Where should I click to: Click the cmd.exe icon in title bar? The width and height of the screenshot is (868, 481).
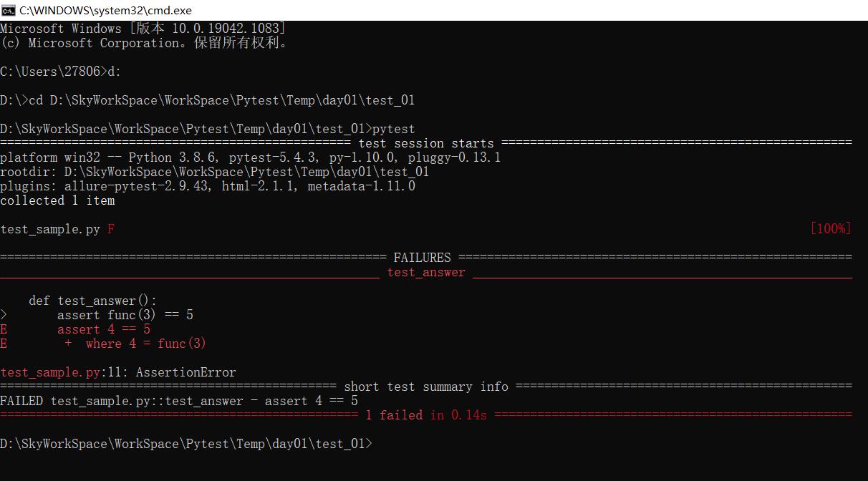[9, 10]
